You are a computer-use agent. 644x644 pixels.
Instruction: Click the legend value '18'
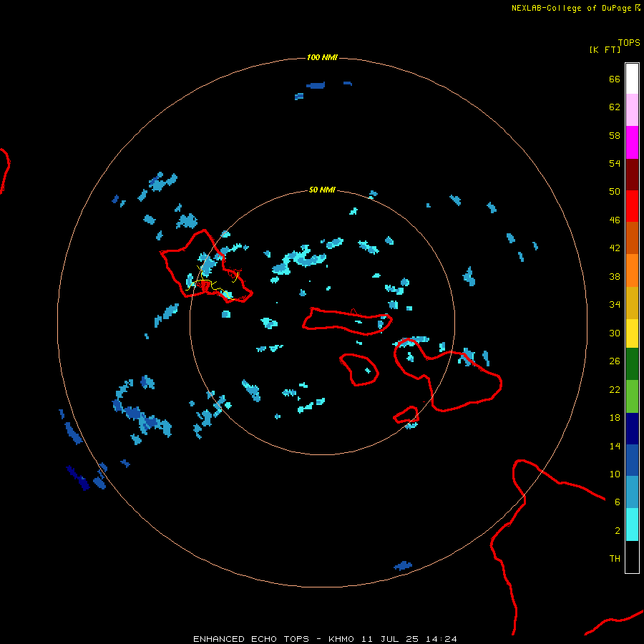tap(615, 418)
